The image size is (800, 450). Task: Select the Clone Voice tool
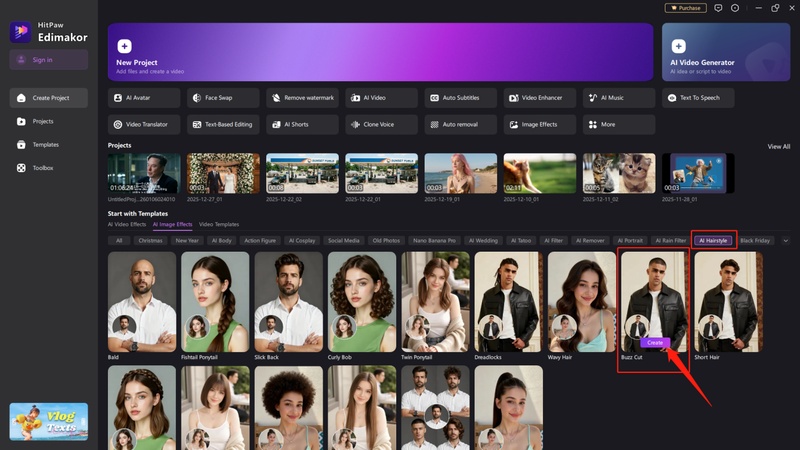[x=381, y=124]
